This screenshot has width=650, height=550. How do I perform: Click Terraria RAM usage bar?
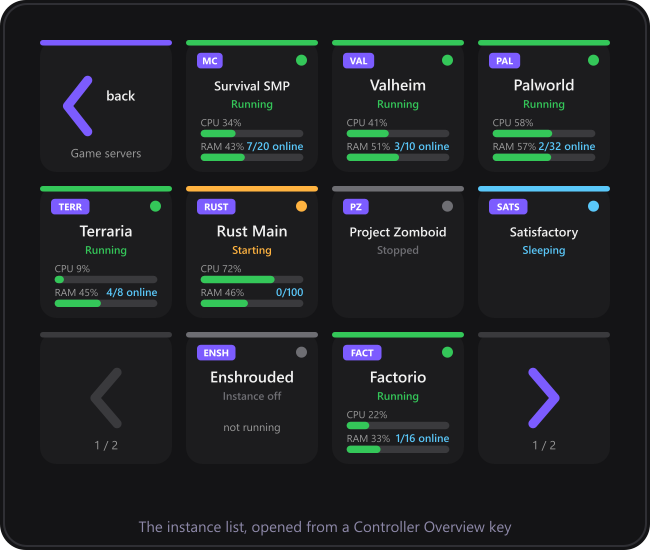point(106,303)
